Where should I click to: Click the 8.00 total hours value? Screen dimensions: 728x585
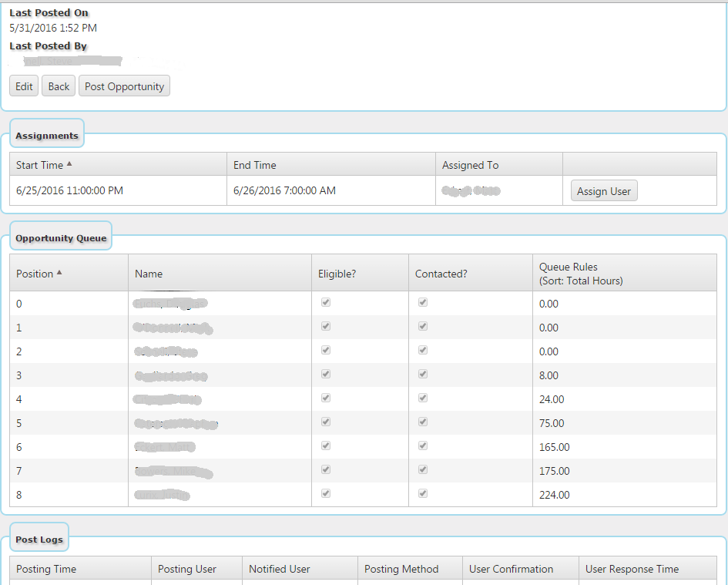(x=549, y=375)
